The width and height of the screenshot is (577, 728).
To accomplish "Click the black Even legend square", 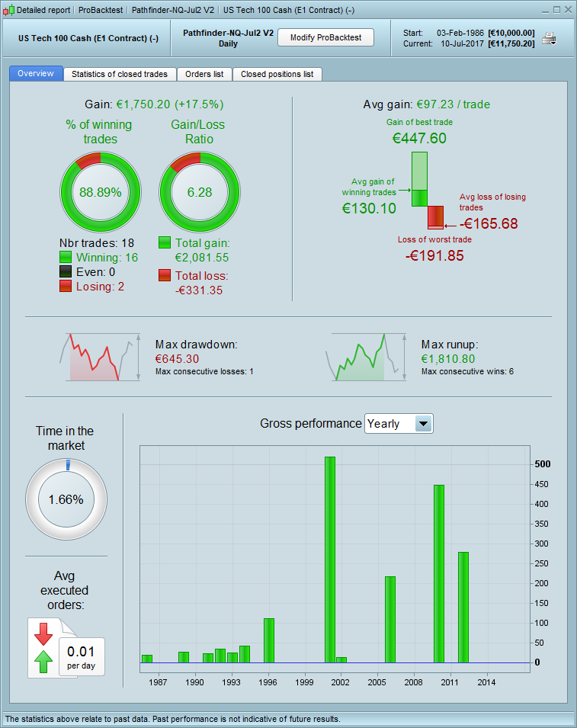I will coord(66,271).
